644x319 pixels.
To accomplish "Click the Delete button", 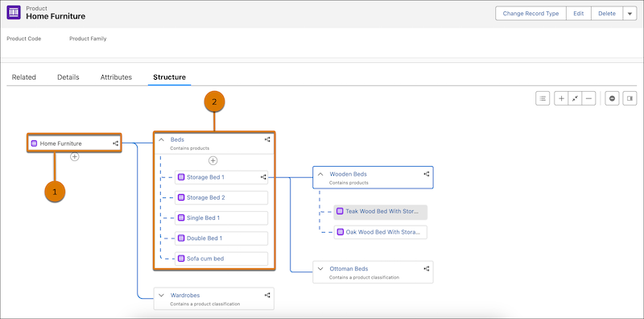I will 607,14.
